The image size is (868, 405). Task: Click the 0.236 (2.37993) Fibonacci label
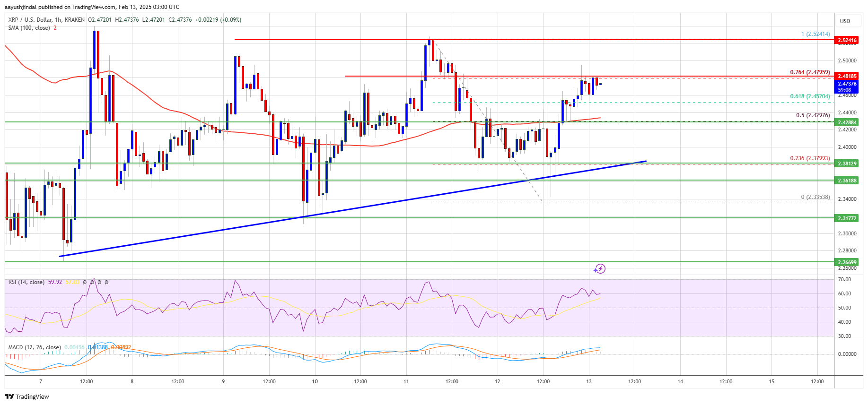pyautogui.click(x=810, y=158)
